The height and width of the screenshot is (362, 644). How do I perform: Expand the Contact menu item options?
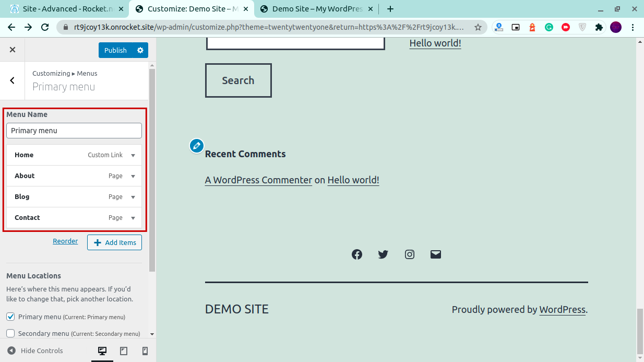pyautogui.click(x=133, y=218)
